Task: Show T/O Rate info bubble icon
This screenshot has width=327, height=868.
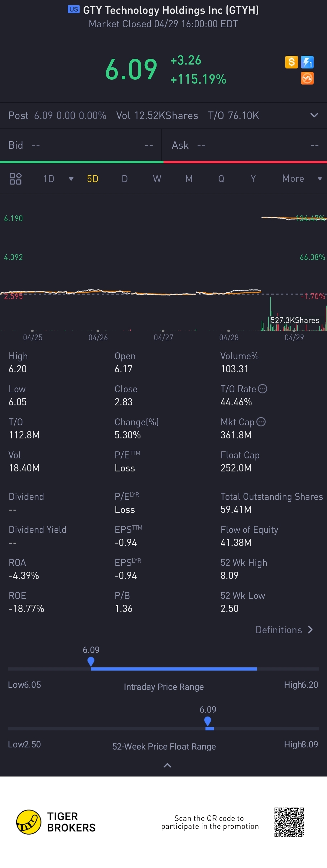Action: coord(262,389)
